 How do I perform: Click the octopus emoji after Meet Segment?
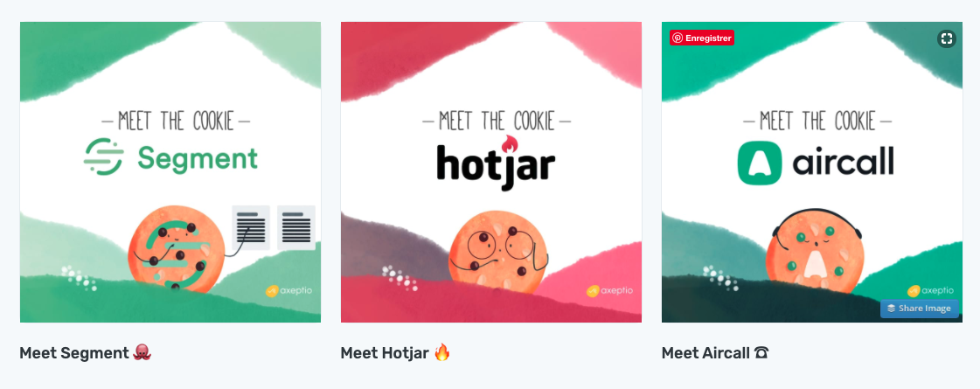pos(142,353)
